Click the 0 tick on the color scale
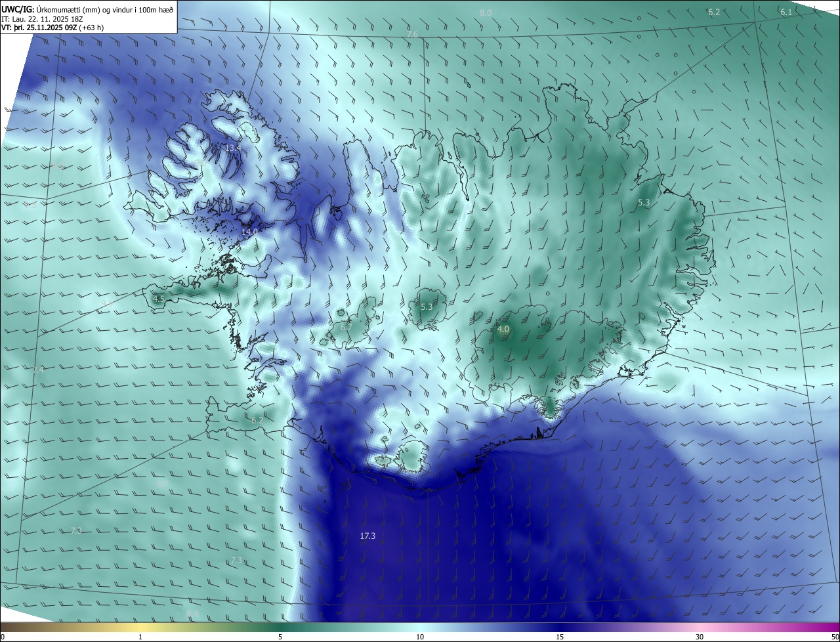Image resolution: width=840 pixels, height=642 pixels. 3,637
